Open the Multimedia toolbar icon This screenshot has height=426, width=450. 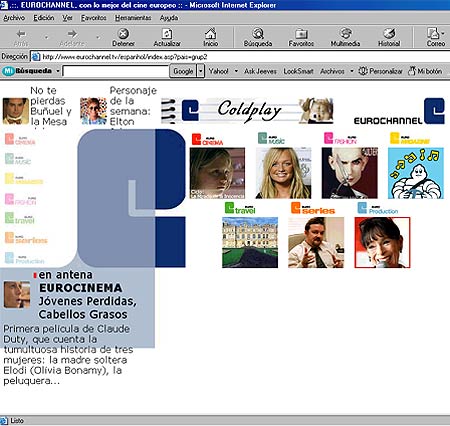345,34
